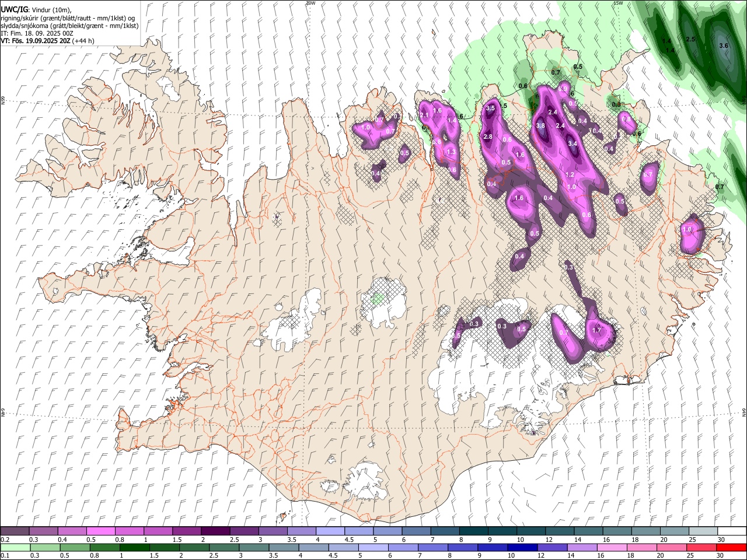This screenshot has height=560, width=747.
Task: Click the '3.5' snowfall value on map
Action: (x=490, y=108)
